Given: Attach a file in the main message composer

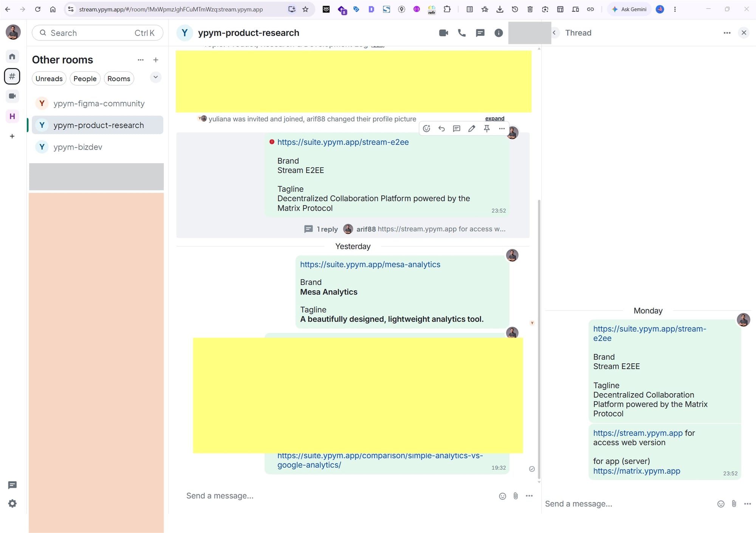Looking at the screenshot, I should [516, 496].
